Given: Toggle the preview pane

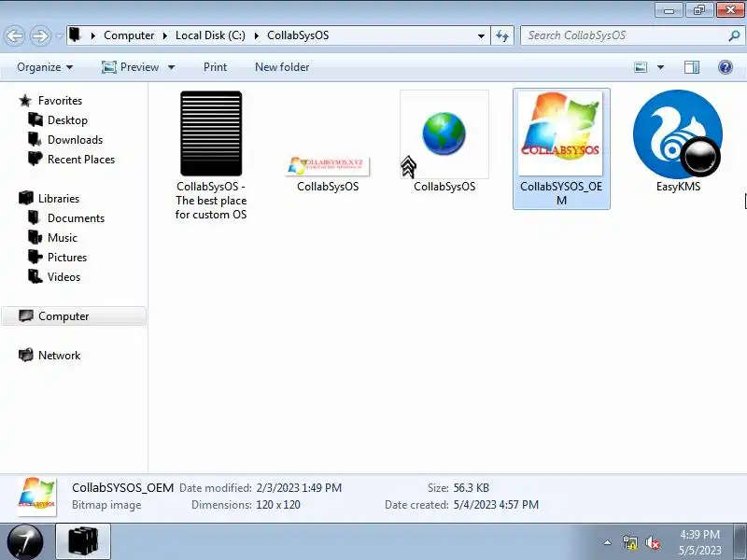Looking at the screenshot, I should coord(692,67).
